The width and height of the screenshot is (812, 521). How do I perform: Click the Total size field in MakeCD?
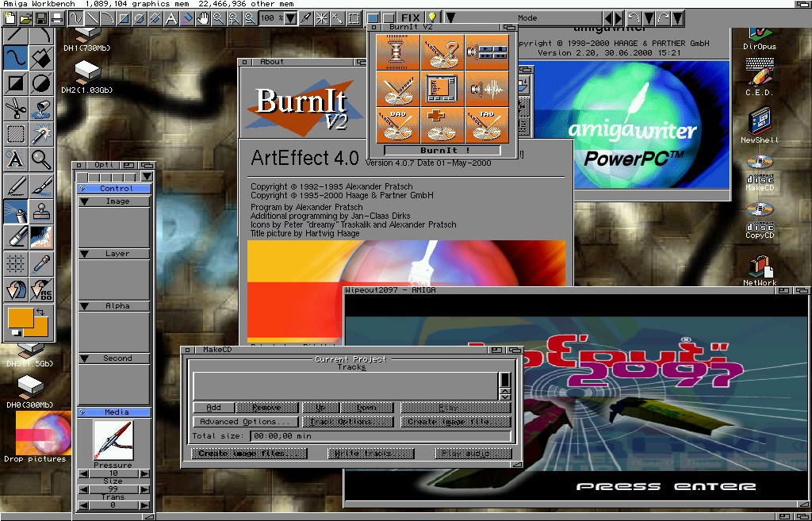[x=381, y=436]
